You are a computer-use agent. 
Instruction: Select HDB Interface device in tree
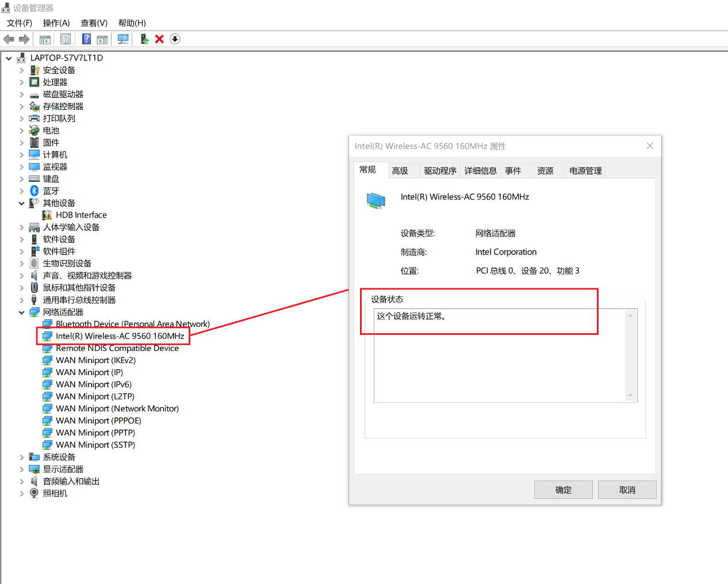coord(81,215)
